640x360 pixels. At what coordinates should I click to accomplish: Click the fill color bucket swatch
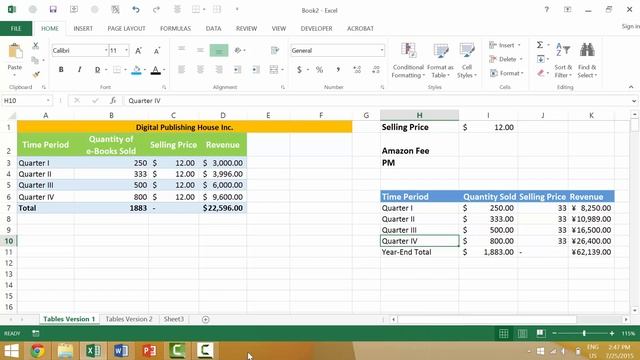point(136,70)
